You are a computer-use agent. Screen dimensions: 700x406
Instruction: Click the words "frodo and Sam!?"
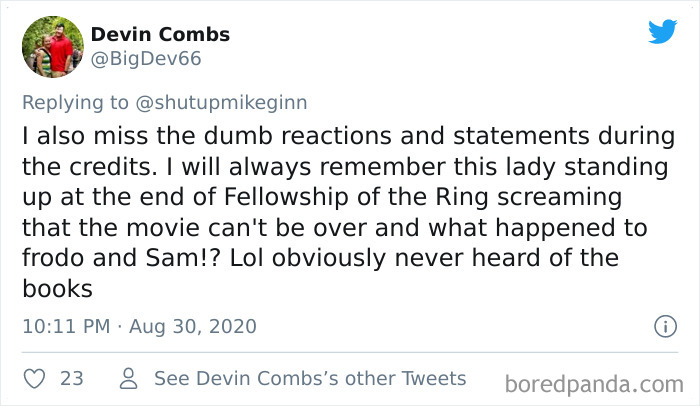[x=95, y=257]
